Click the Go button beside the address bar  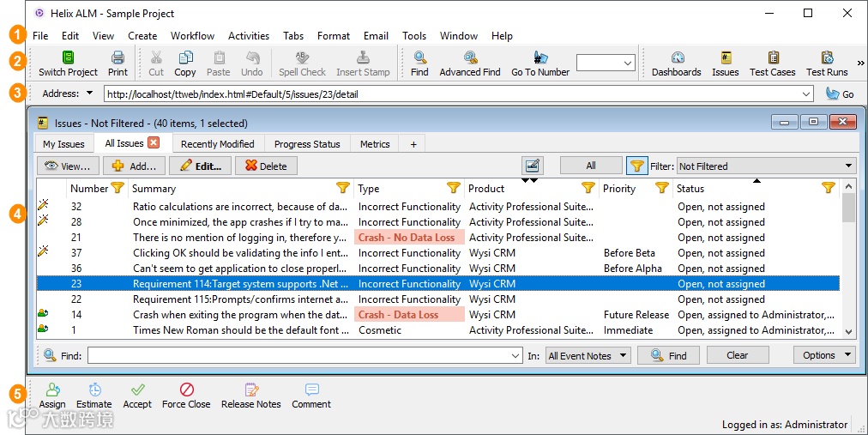point(840,94)
